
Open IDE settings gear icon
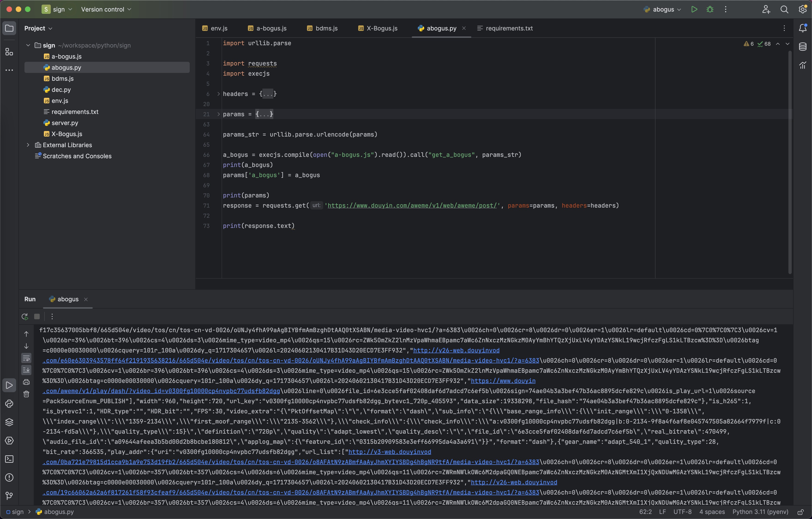803,9
